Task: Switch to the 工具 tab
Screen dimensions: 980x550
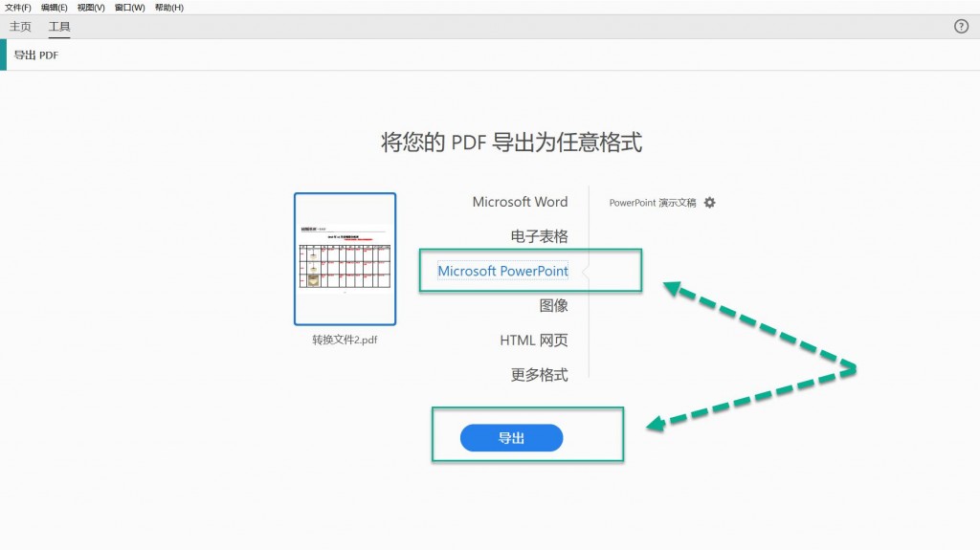Action: [x=59, y=26]
